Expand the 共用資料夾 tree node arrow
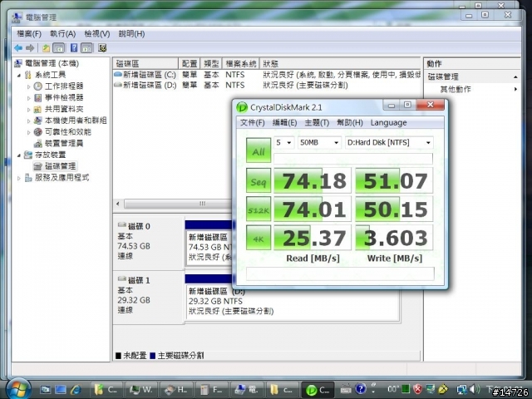532x399 pixels. coord(29,110)
